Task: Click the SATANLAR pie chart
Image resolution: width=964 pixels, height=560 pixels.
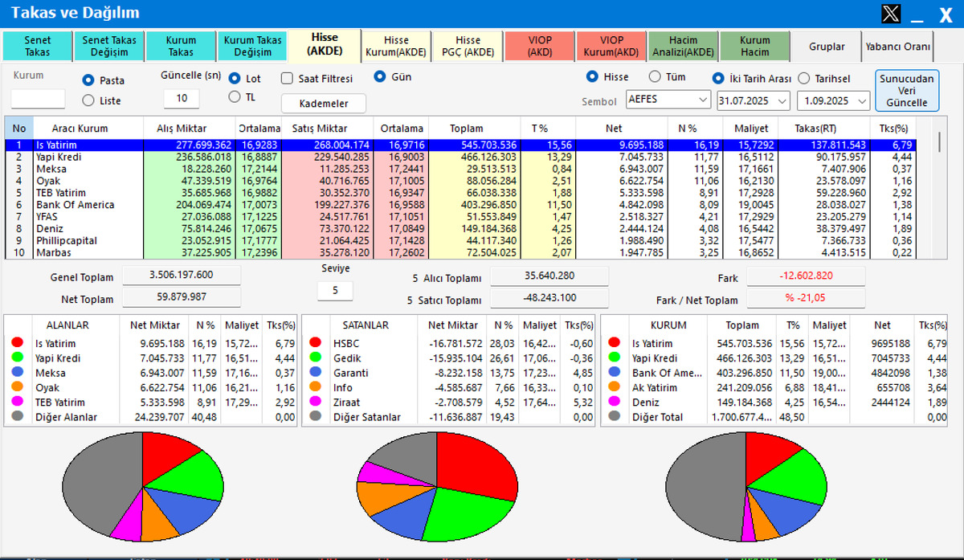Action: click(x=437, y=487)
